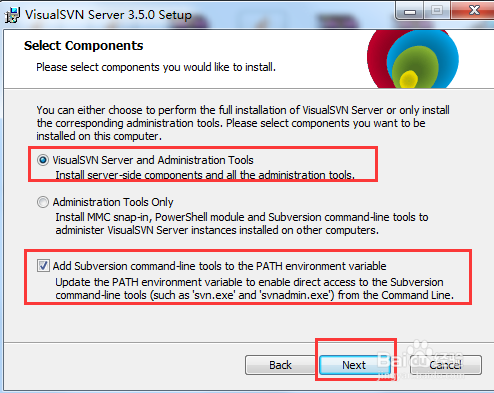494x393 pixels.
Task: Click the VisualSVN Server and Administration Tools label
Action: [153, 160]
